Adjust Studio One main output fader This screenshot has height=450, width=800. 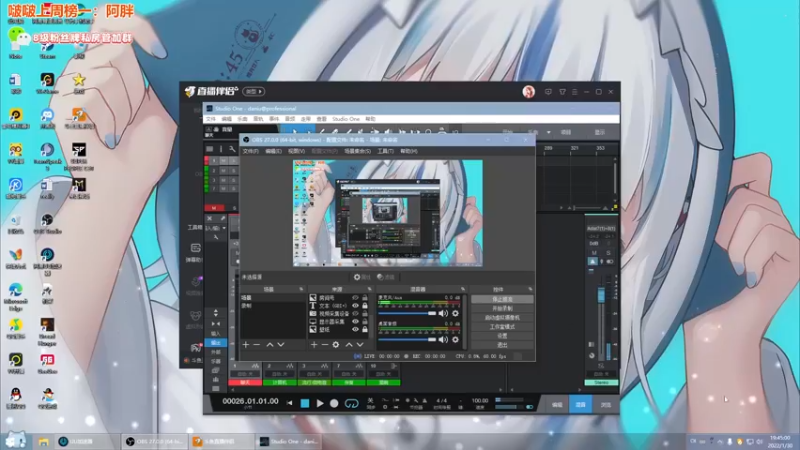click(x=601, y=296)
